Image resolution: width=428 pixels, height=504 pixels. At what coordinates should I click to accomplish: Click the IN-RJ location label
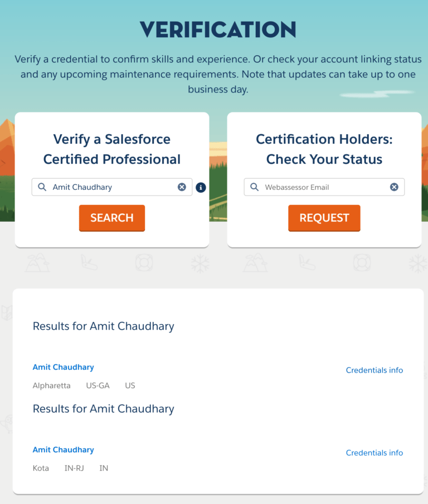[x=74, y=468]
